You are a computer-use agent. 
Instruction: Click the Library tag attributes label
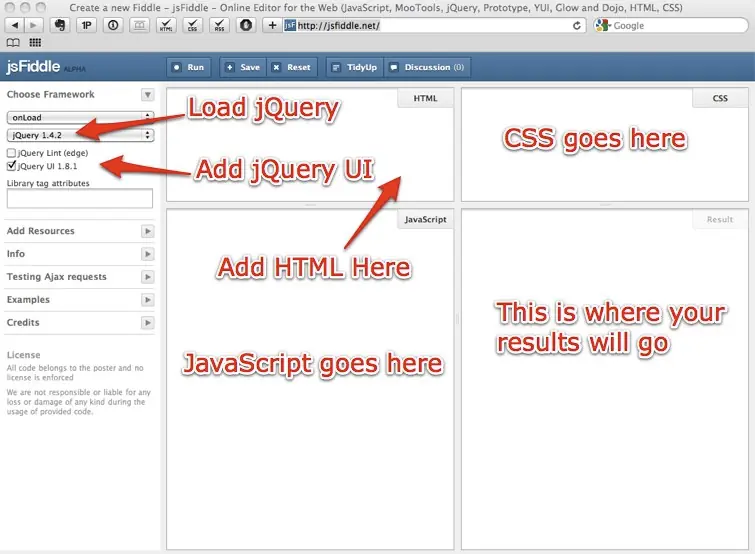[x=48, y=183]
